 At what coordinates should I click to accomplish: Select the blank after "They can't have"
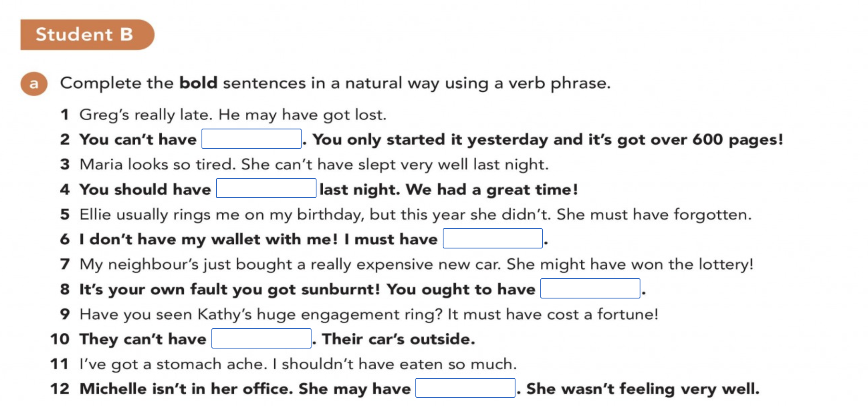[261, 339]
